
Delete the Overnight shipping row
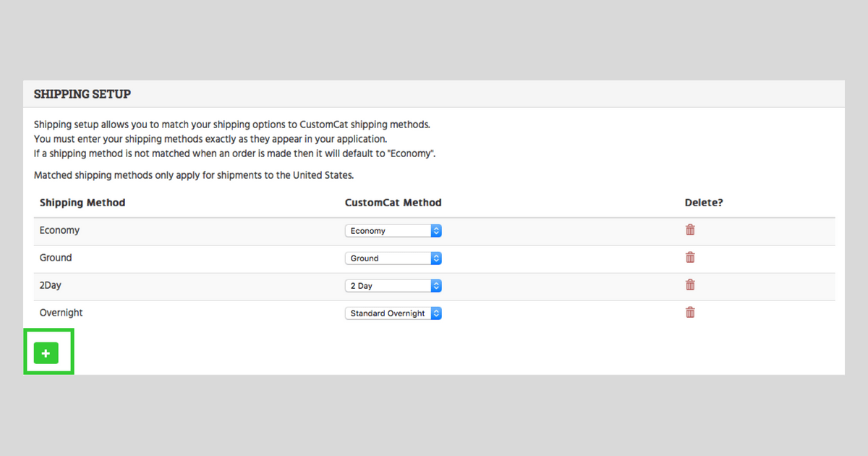[690, 313]
